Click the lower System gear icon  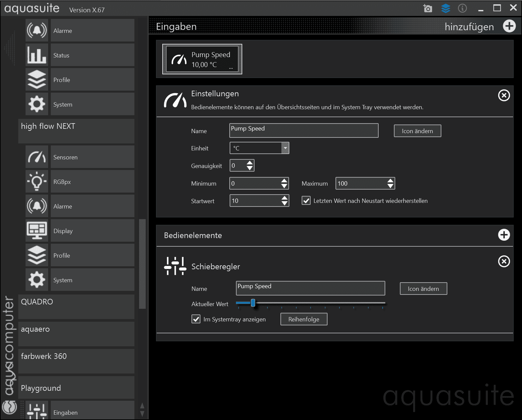pos(37,280)
